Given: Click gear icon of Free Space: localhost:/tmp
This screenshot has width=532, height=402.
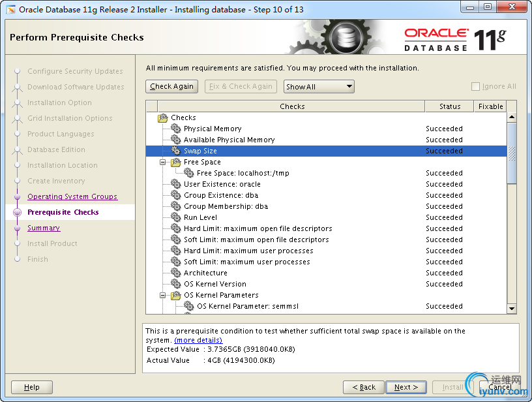Looking at the screenshot, I should point(188,173).
